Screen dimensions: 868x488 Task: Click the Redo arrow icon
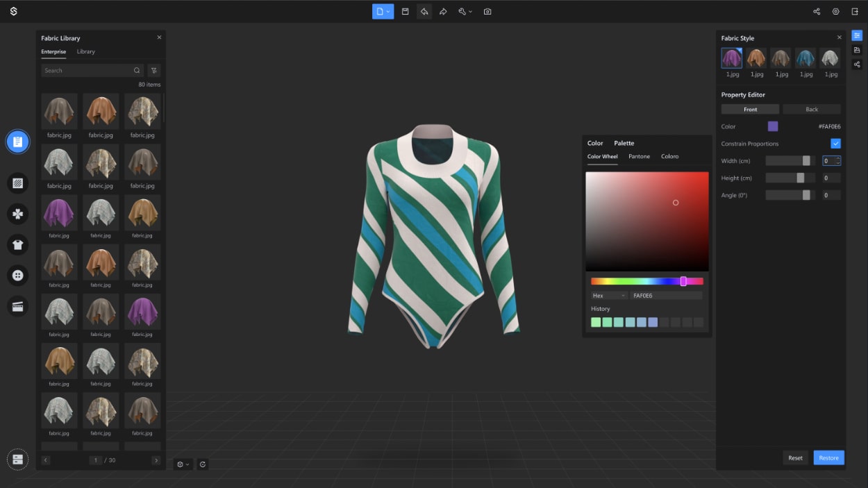tap(443, 11)
